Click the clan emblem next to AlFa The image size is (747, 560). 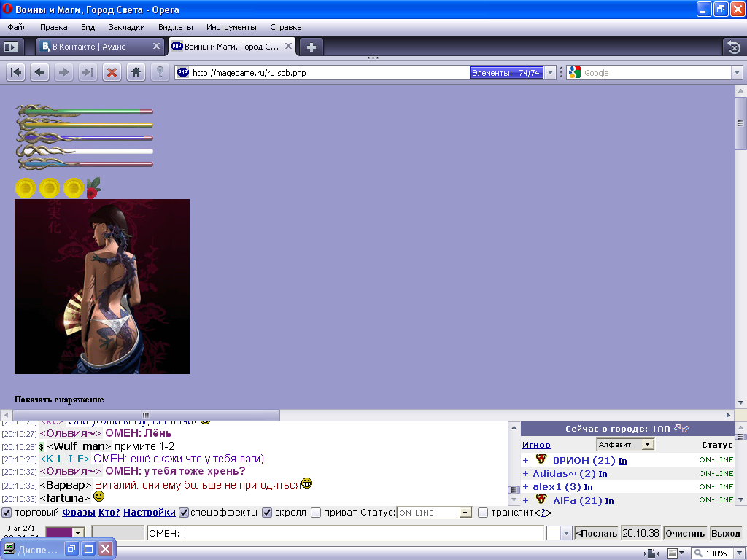pyautogui.click(x=541, y=499)
